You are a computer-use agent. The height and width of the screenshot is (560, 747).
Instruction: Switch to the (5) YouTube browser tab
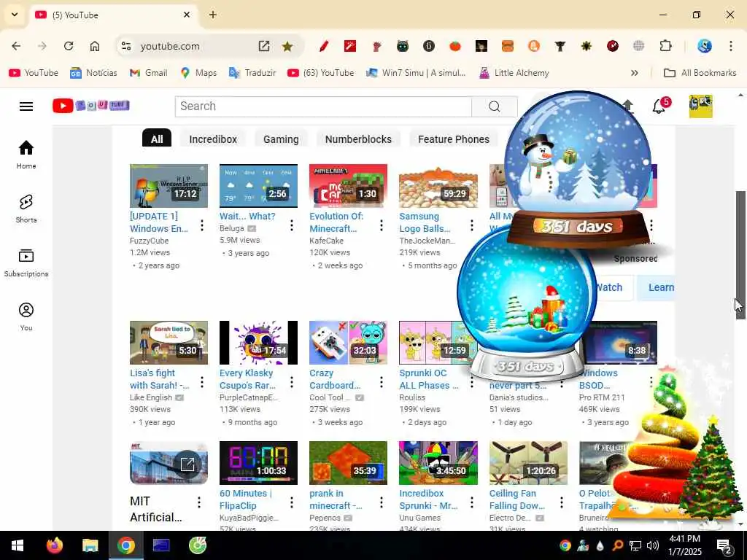coord(115,15)
